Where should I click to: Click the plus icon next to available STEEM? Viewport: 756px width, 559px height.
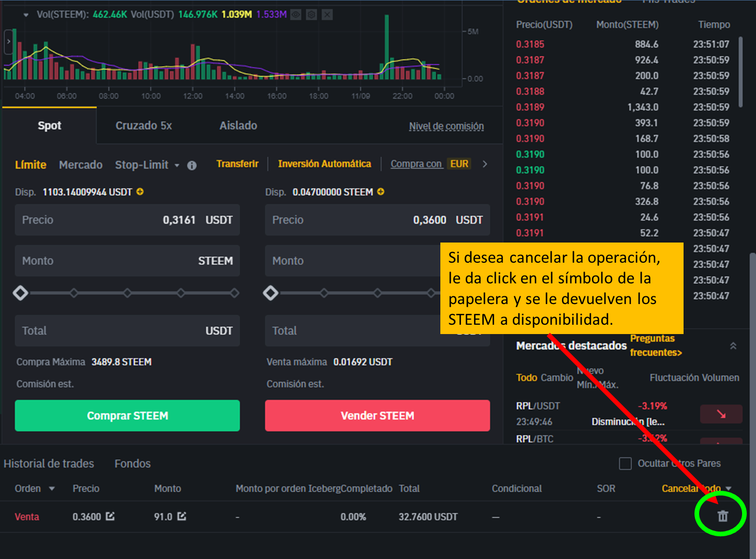tap(381, 192)
